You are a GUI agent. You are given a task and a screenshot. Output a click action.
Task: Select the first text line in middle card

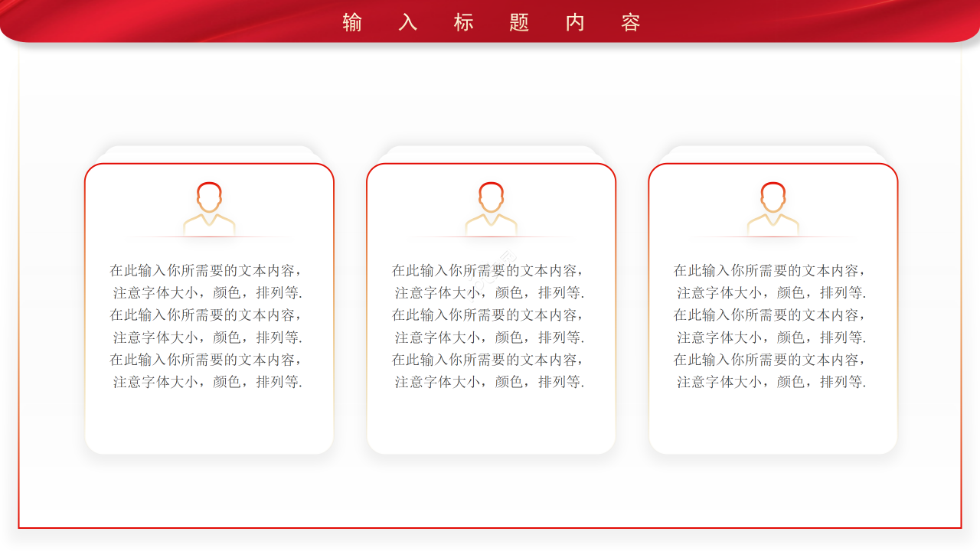[489, 271]
